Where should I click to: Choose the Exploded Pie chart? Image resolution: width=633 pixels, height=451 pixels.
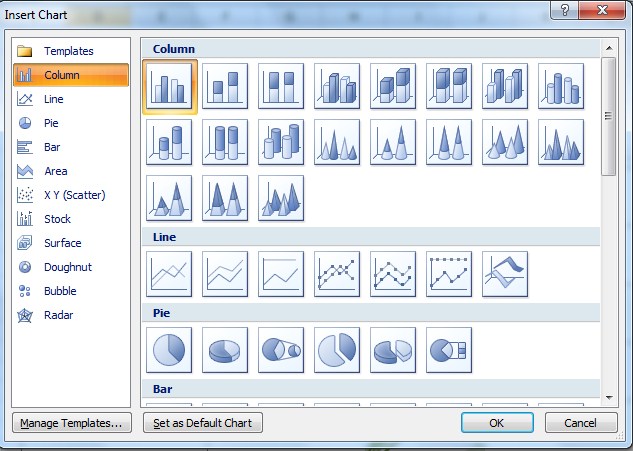(337, 350)
